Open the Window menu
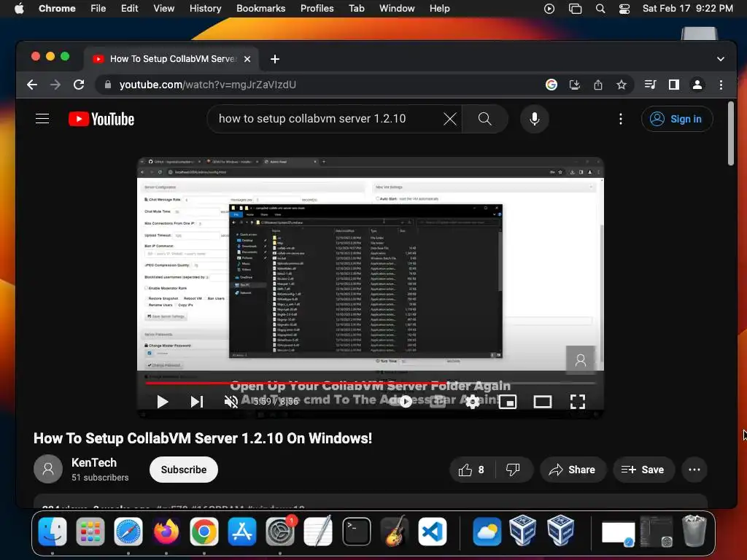The height and width of the screenshot is (560, 747). (397, 9)
